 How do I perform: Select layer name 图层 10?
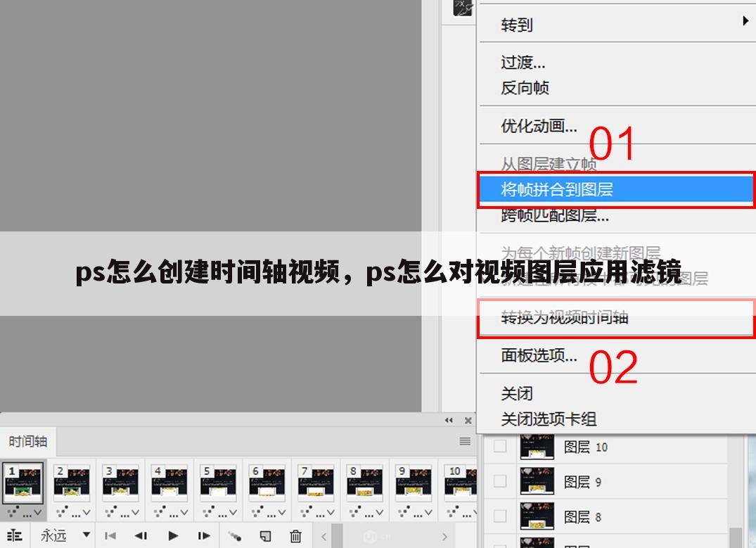click(586, 447)
